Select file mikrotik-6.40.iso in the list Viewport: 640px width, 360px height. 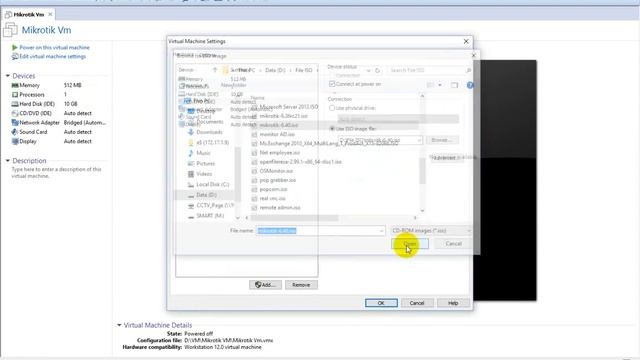pyautogui.click(x=278, y=125)
